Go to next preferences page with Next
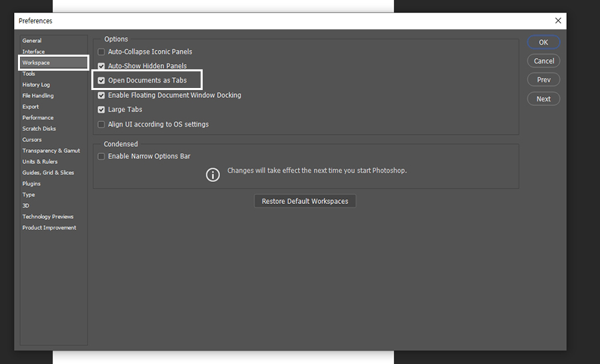Screen dimensions: 600x364 click(543, 99)
